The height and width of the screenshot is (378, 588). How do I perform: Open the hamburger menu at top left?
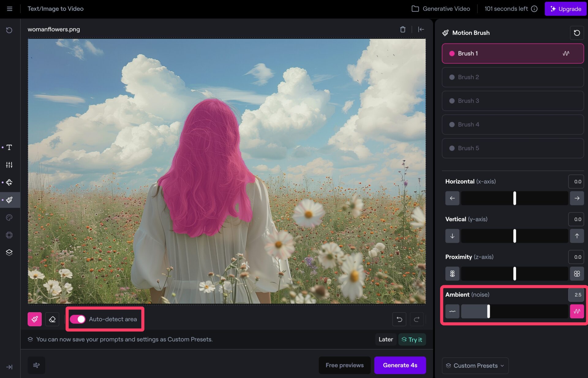[9, 9]
